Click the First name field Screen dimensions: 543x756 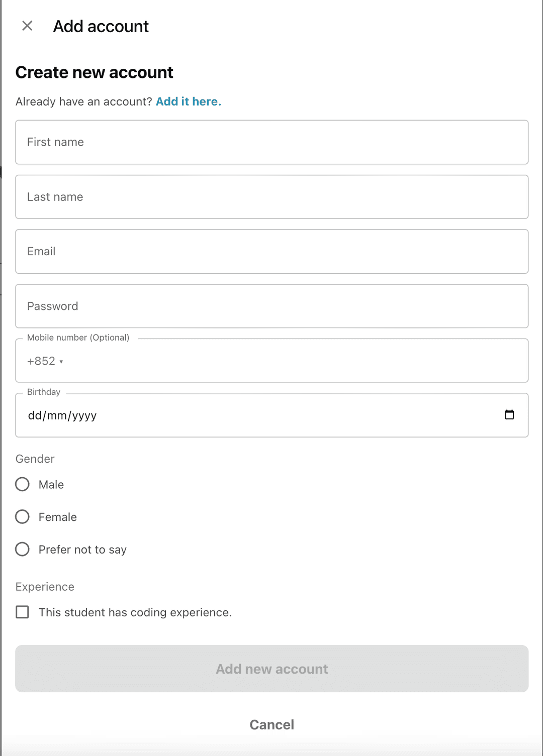271,142
